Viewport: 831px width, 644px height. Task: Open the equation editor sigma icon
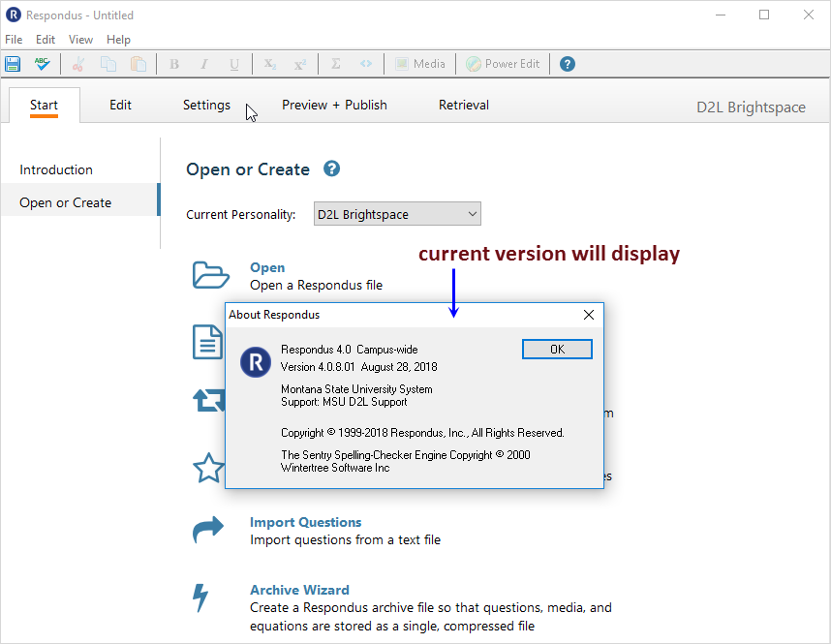point(335,64)
